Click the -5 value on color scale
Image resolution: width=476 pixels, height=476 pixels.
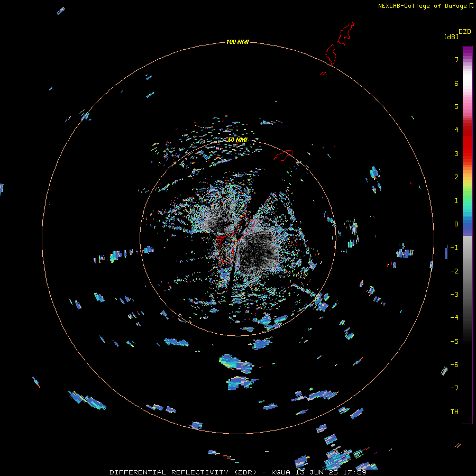pyautogui.click(x=454, y=342)
